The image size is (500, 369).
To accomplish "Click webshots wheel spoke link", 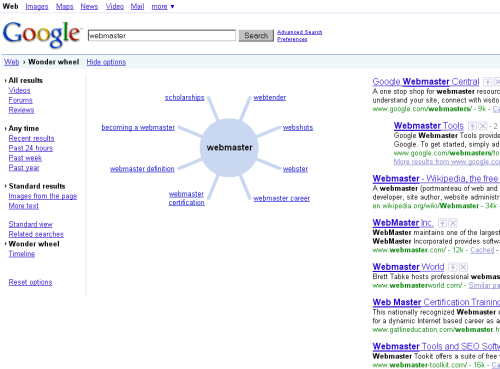I will [298, 127].
